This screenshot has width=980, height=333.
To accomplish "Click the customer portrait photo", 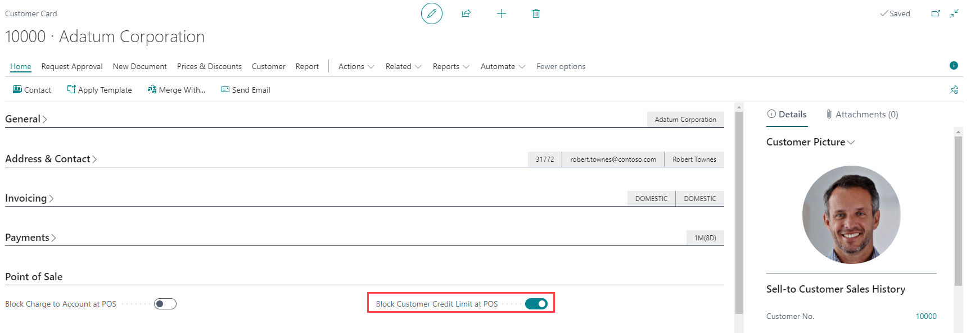I will tap(851, 215).
